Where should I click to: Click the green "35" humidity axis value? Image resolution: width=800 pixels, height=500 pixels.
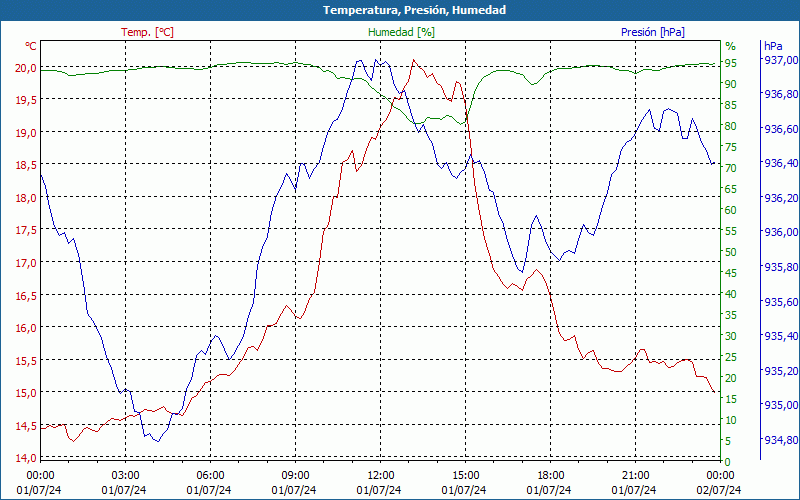coord(731,315)
